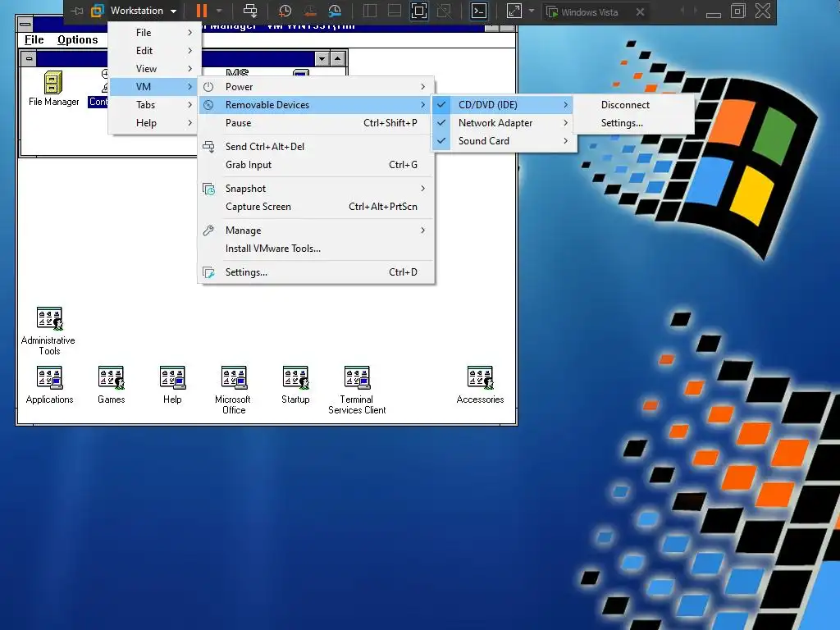The width and height of the screenshot is (840, 630).
Task: Open CD/DVD Settings... submenu entry
Action: click(634, 123)
